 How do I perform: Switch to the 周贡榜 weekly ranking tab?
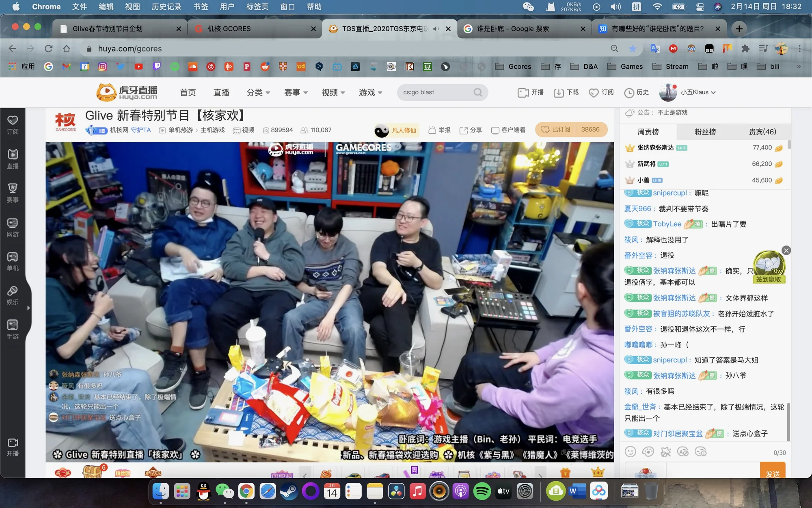648,132
